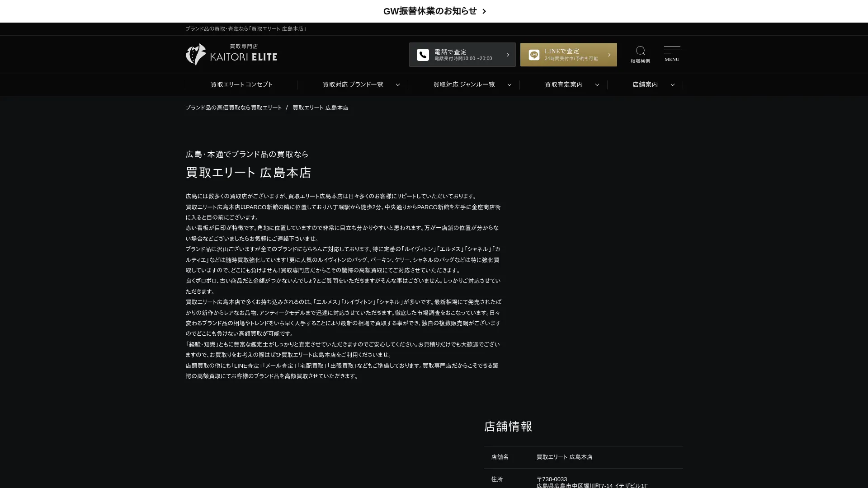Open the 買取対応 ジャンル一覧 menu

tap(464, 84)
